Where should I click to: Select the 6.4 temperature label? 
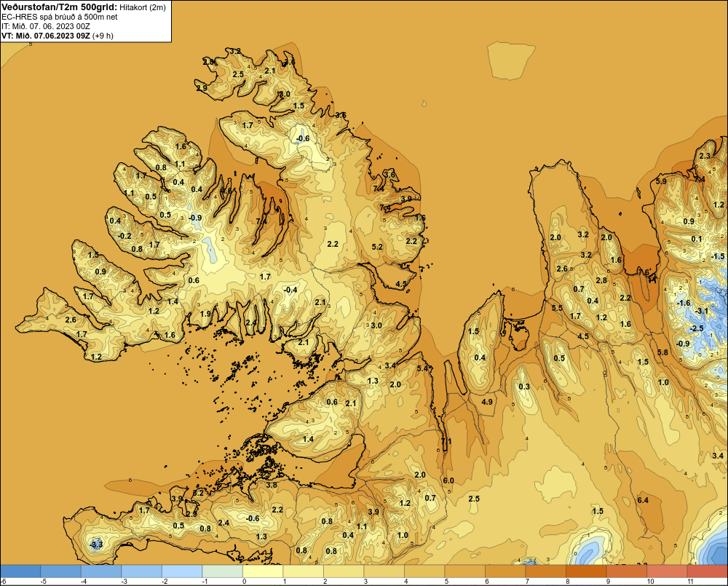(643, 500)
